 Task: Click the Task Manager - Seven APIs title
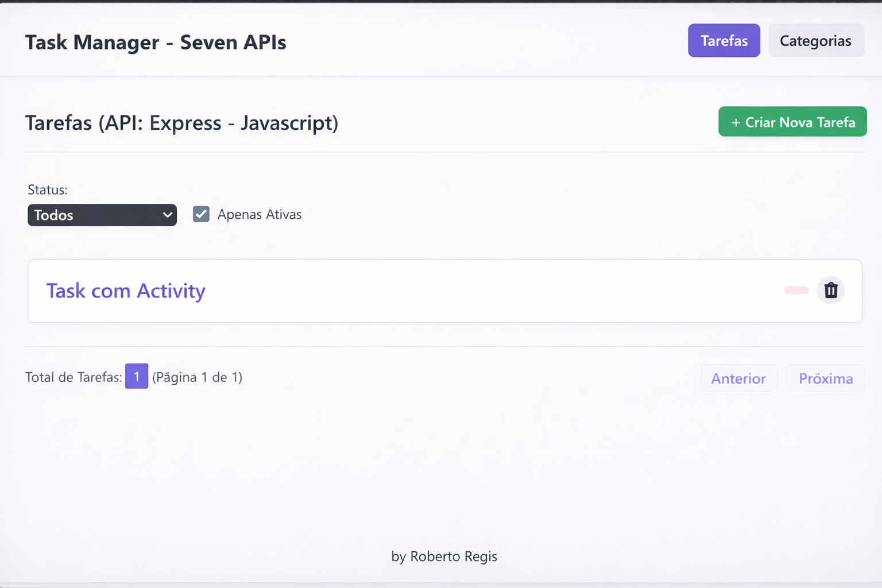pos(156,42)
